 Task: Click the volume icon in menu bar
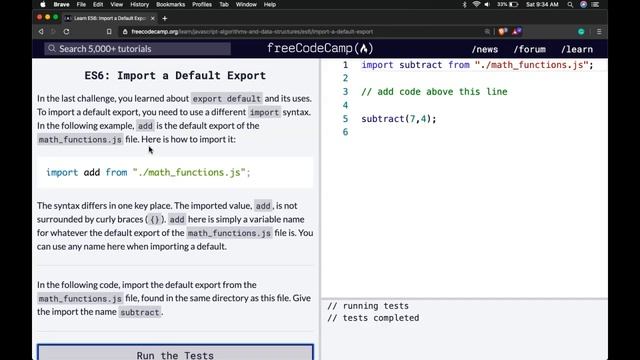487,4
